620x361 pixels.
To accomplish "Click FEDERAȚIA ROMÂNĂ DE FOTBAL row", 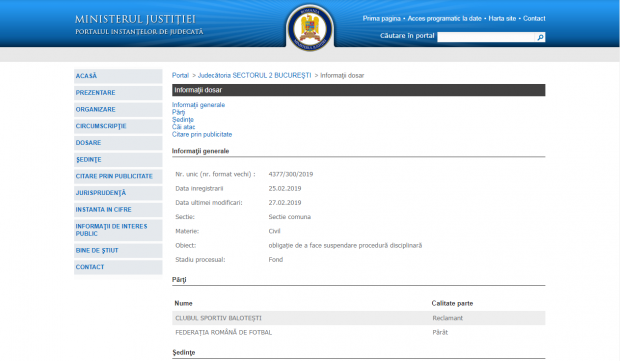I will click(x=358, y=332).
